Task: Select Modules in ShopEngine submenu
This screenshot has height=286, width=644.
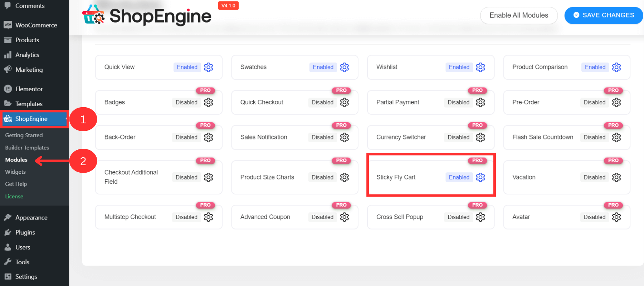Action: pyautogui.click(x=16, y=160)
